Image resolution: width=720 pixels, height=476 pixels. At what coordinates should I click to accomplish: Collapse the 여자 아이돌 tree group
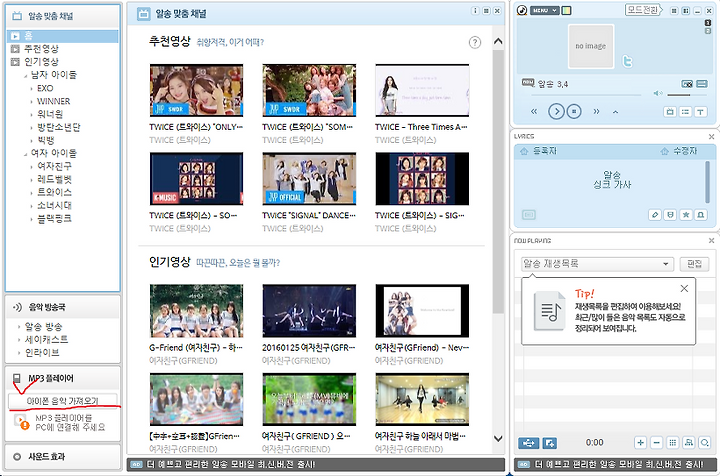click(25, 154)
